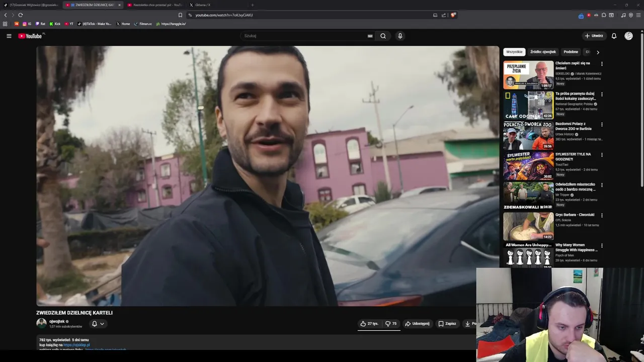
Task: Click the Udostępnij share button
Action: [x=417, y=324]
